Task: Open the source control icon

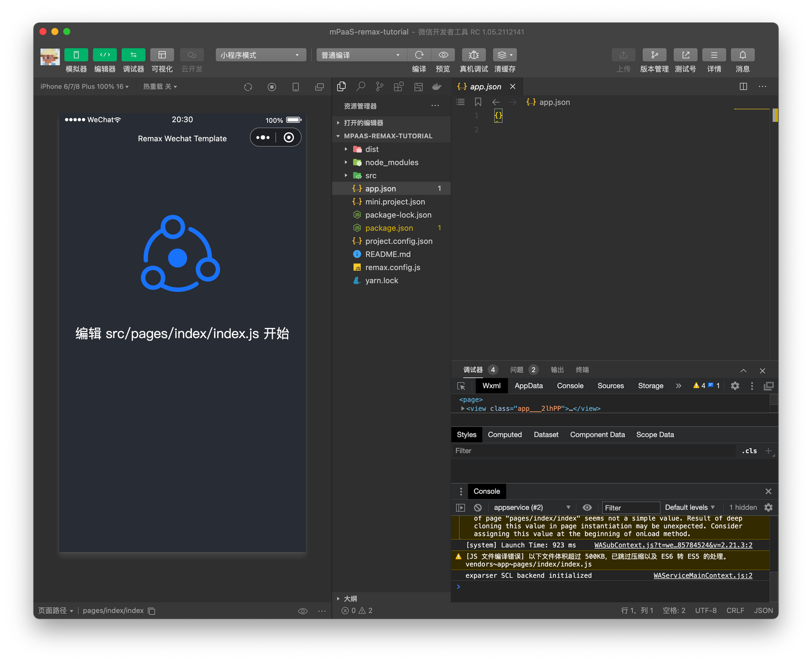Action: coord(380,87)
